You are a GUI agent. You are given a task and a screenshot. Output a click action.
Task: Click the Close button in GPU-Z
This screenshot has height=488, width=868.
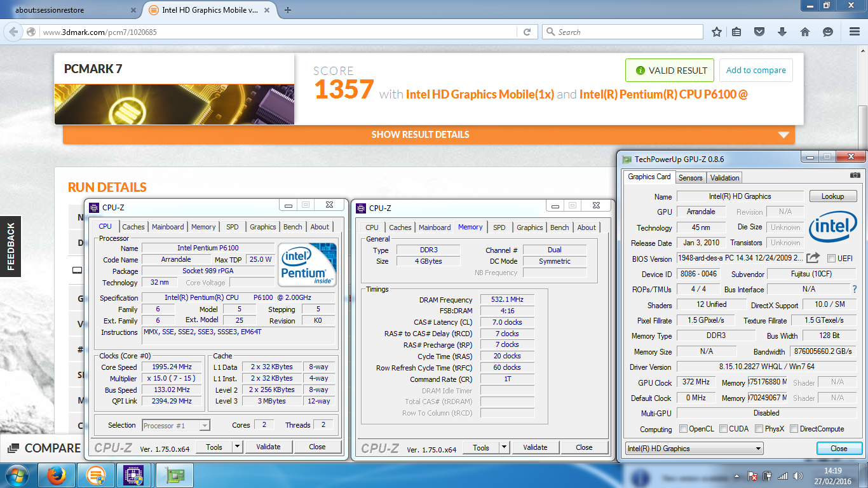click(x=839, y=449)
